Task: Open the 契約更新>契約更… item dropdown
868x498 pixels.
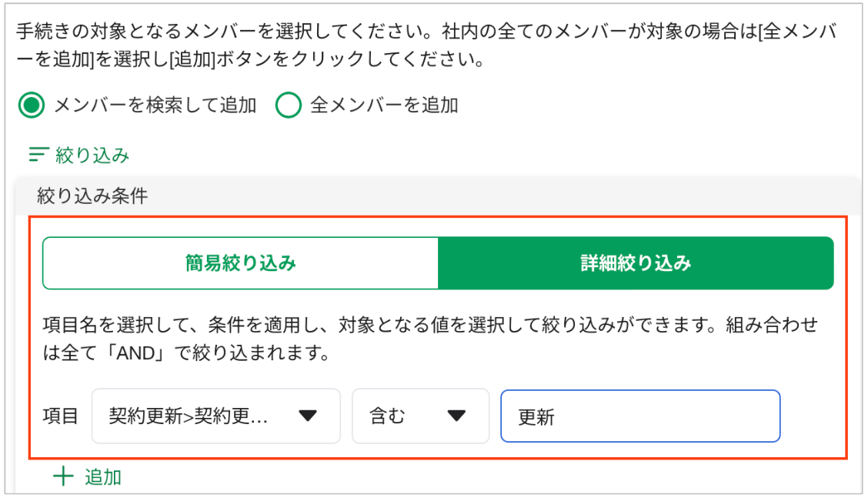Action: point(216,416)
